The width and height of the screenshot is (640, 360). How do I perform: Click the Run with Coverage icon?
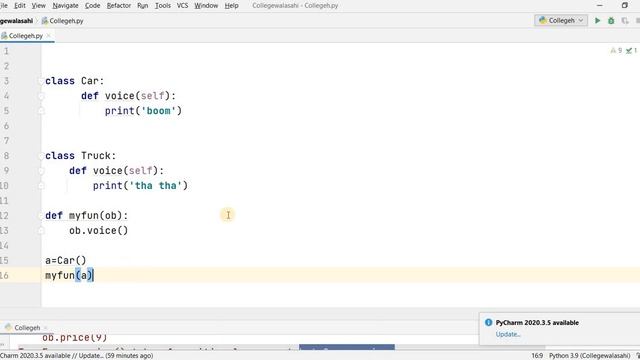[625, 20]
